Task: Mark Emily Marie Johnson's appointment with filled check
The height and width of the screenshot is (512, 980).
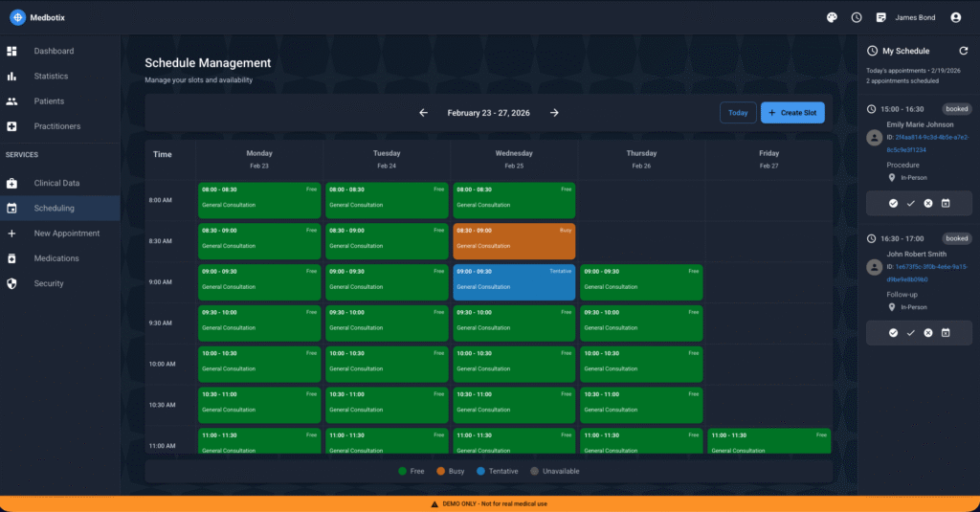Action: pyautogui.click(x=893, y=203)
